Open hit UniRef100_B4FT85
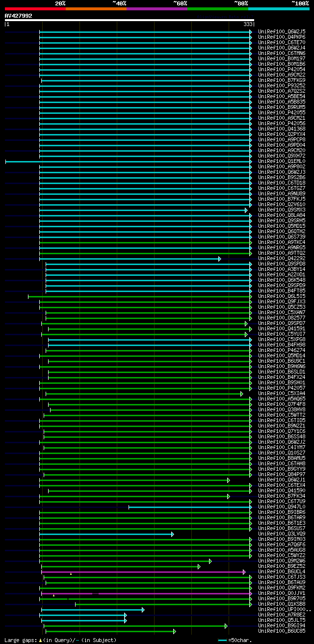 pos(282,291)
